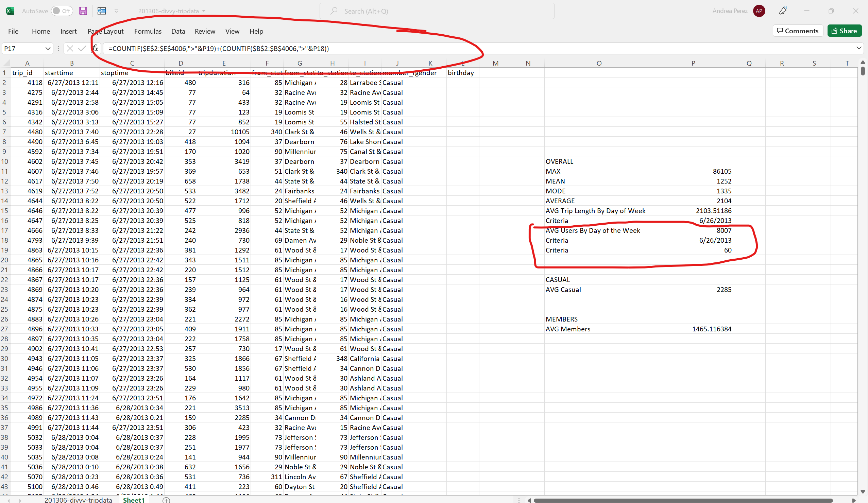Select column A header
Viewport: 868px width, 503px height.
(x=27, y=63)
